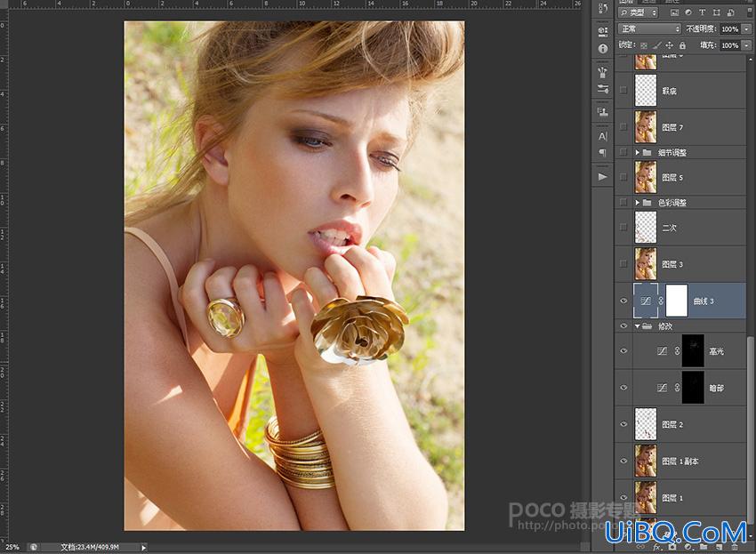Lock all padlock icon
The width and height of the screenshot is (756, 554).
tap(682, 45)
